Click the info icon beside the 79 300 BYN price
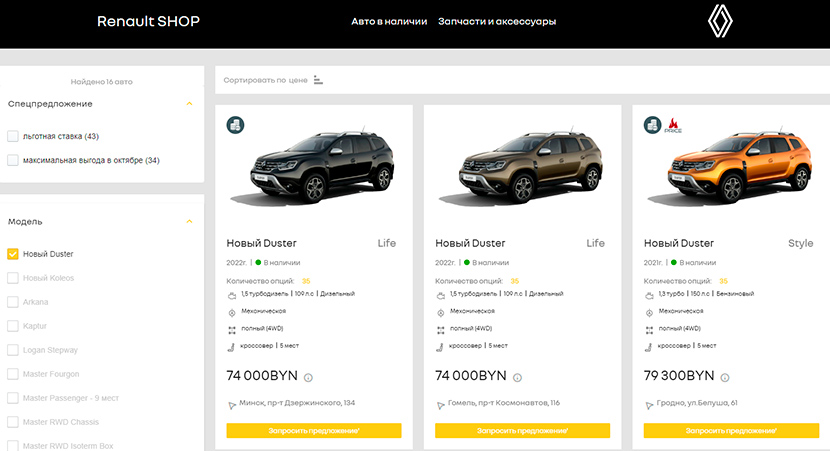 pyautogui.click(x=724, y=377)
